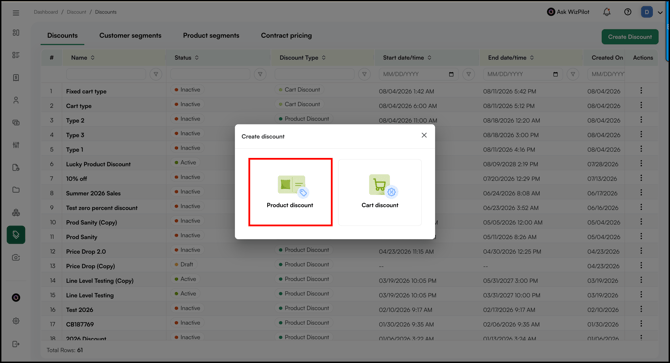Click the WizPilot round icon in sidebar
This screenshot has height=363, width=670.
pos(16,298)
